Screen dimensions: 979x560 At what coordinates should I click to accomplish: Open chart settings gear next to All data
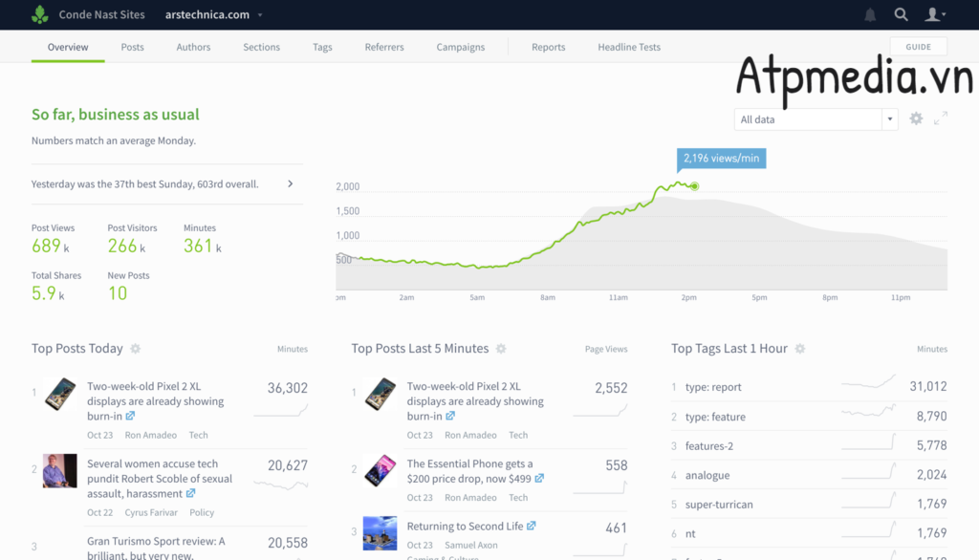916,118
